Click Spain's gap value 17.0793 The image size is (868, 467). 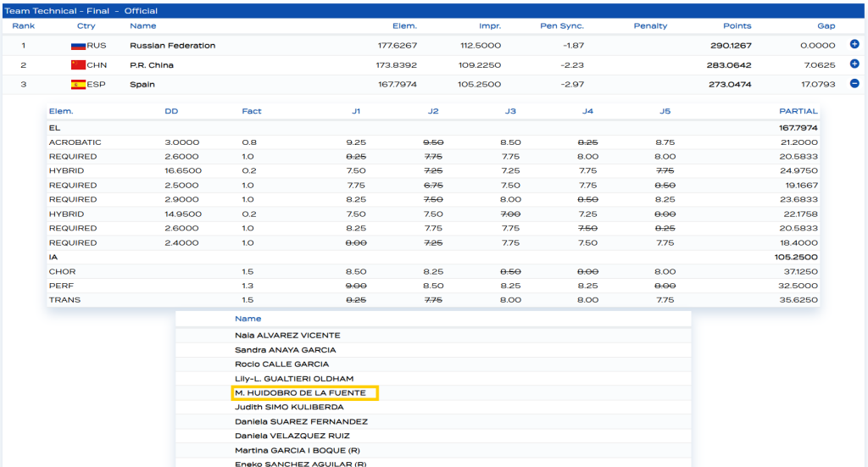click(x=818, y=85)
